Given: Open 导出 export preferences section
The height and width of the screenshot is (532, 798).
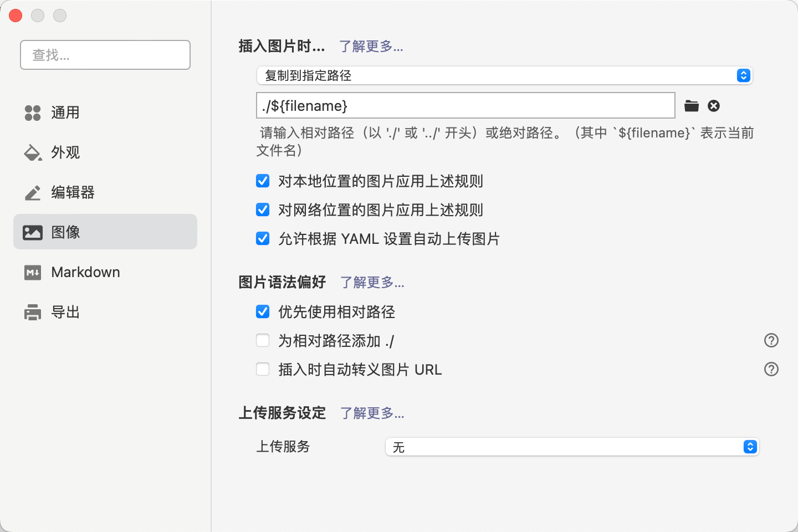Looking at the screenshot, I should (65, 312).
